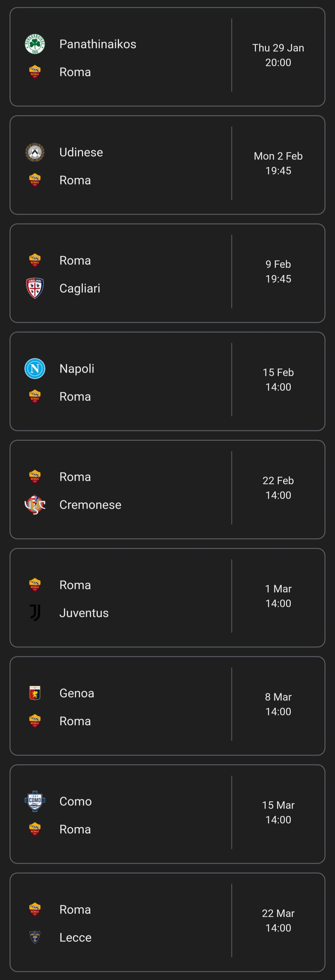Open the Panathinaikos team link
This screenshot has width=335, height=980.
(x=98, y=44)
